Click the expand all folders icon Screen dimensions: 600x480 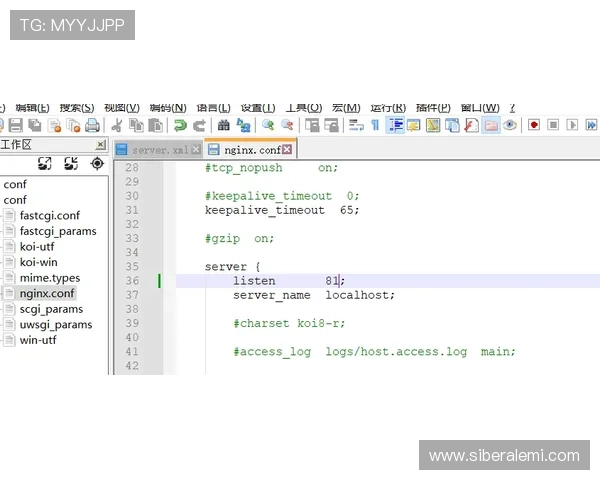click(x=45, y=163)
